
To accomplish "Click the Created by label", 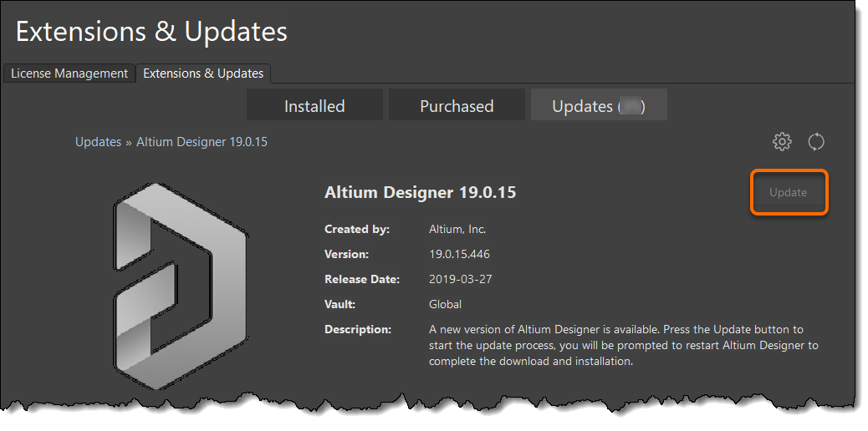I will point(357,229).
